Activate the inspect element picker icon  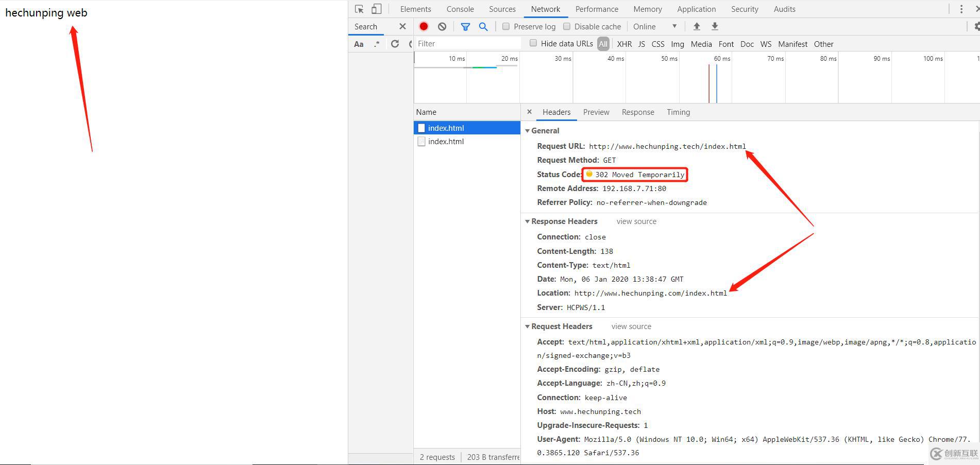(359, 9)
